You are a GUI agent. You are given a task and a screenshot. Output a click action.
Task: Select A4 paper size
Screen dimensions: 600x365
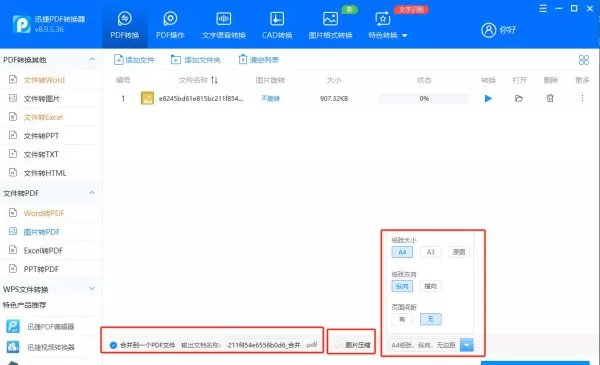(402, 252)
